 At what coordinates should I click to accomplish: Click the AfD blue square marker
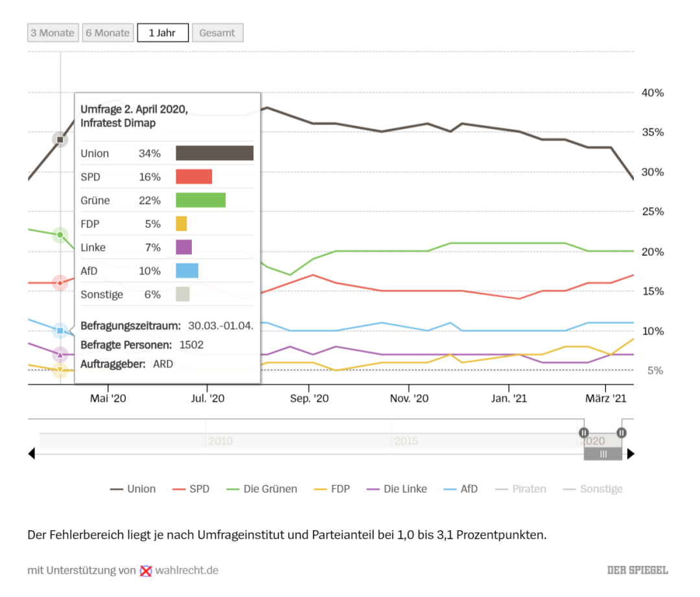click(x=60, y=331)
